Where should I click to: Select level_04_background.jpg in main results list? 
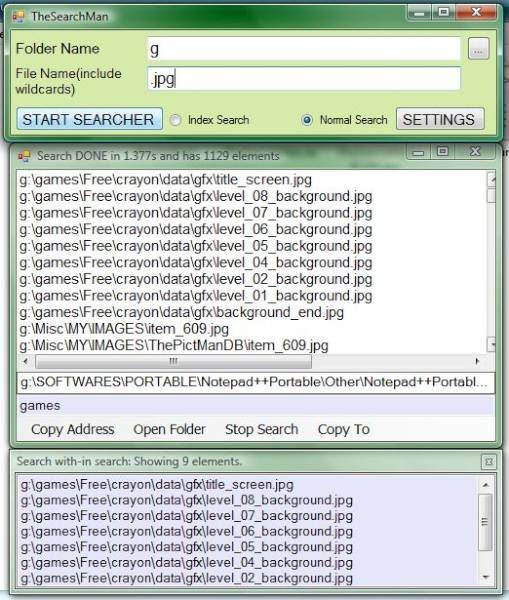pyautogui.click(x=196, y=262)
